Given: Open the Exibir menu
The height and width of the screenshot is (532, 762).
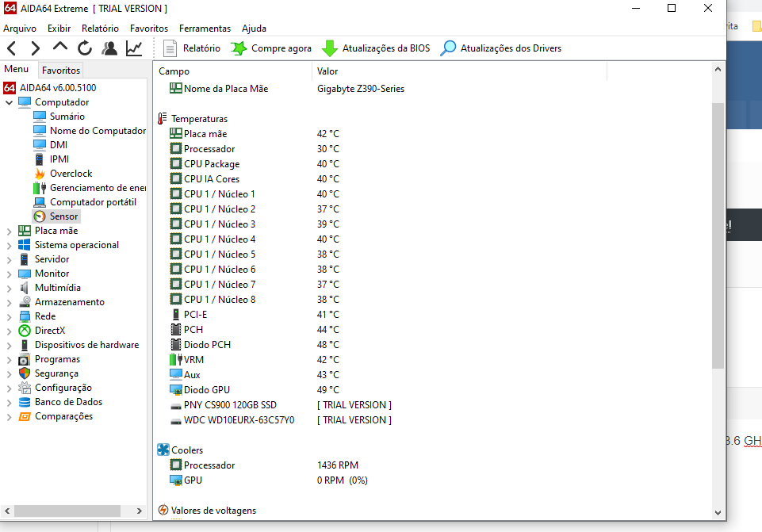Looking at the screenshot, I should [59, 29].
